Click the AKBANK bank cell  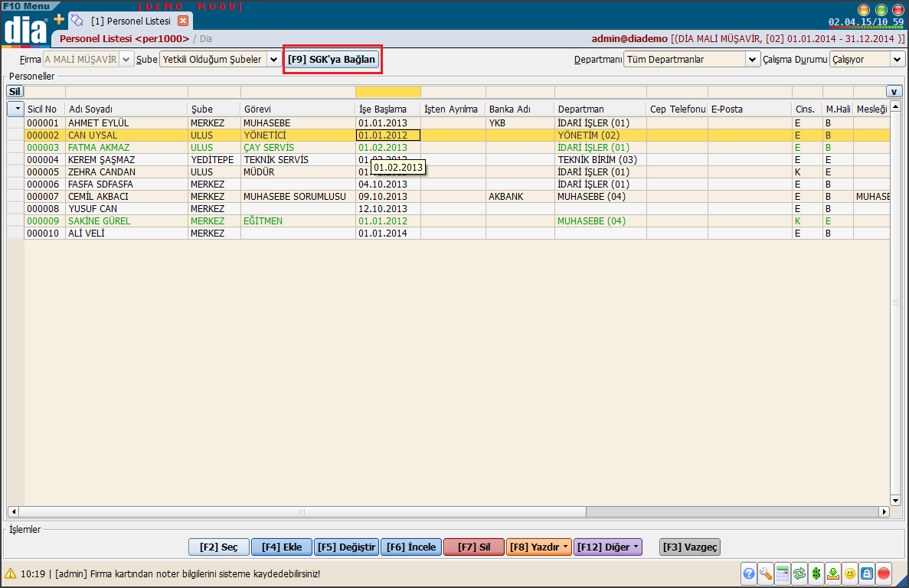click(x=520, y=197)
